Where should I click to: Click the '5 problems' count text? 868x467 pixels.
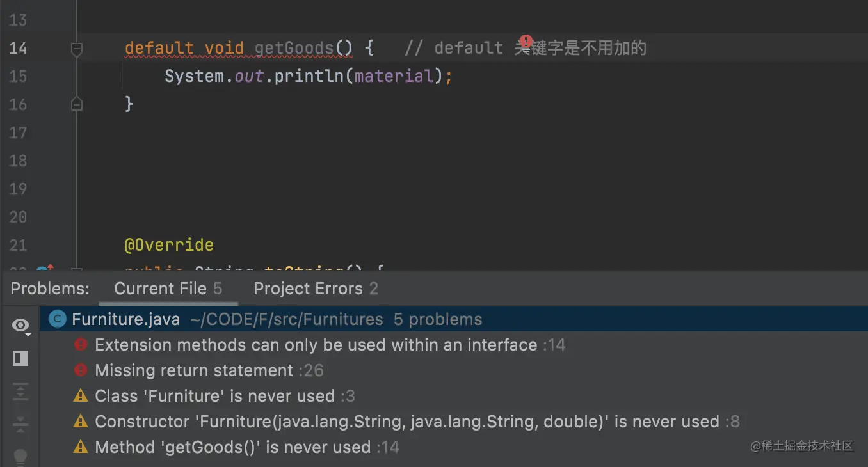[438, 319]
